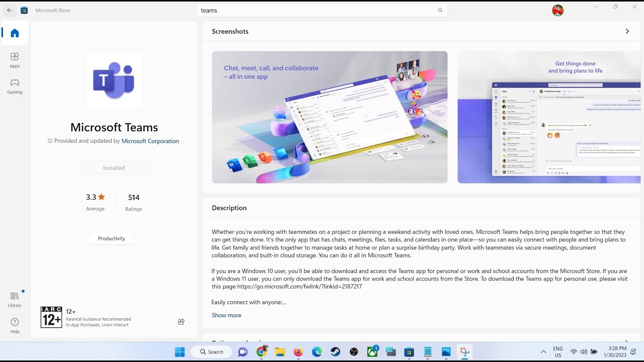Open the Apps section in the sidebar

(x=15, y=60)
